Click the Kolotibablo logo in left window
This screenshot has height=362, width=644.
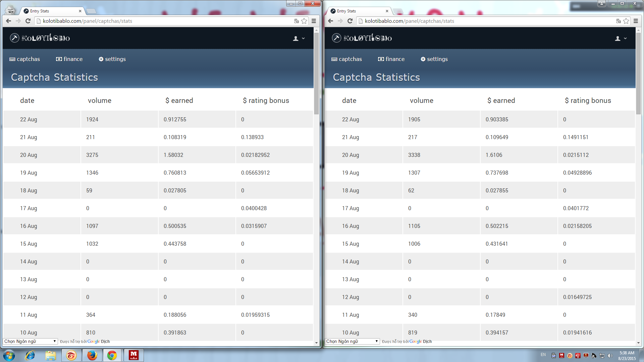pyautogui.click(x=40, y=38)
